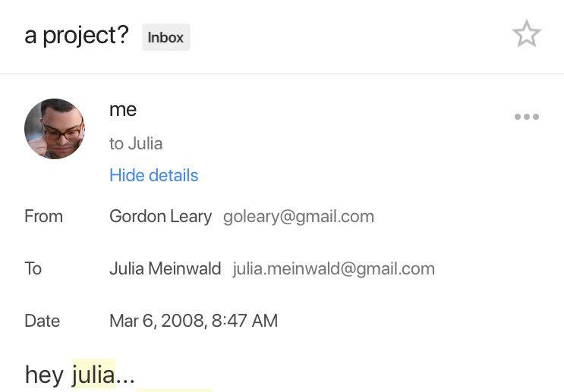
Task: Tap the sender's profile photo
Action: (55, 128)
